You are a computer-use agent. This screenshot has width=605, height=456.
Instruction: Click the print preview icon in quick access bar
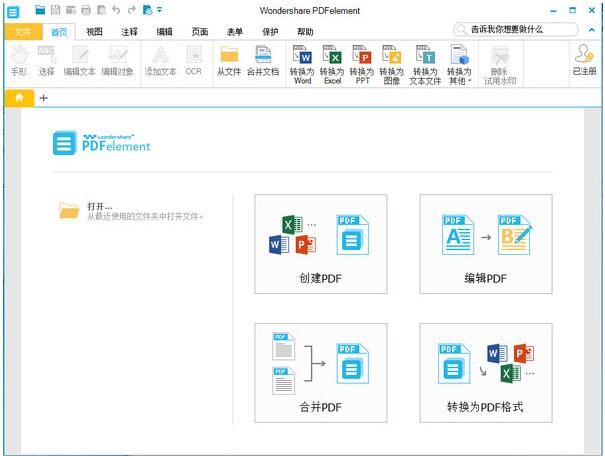coord(101,10)
